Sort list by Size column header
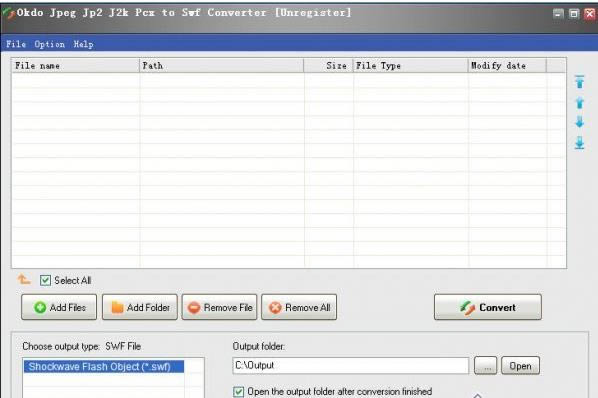598x398 pixels. (328, 66)
